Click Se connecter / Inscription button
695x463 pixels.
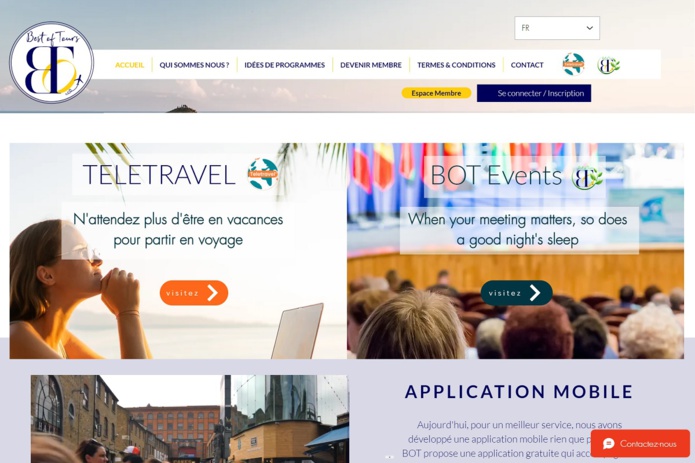(x=534, y=93)
